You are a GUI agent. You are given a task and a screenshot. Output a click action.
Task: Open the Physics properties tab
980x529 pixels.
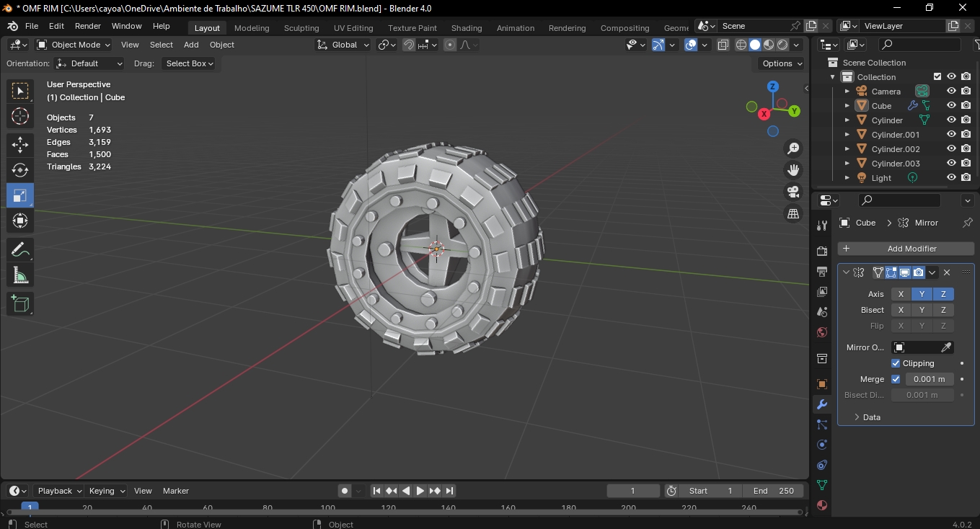[822, 445]
